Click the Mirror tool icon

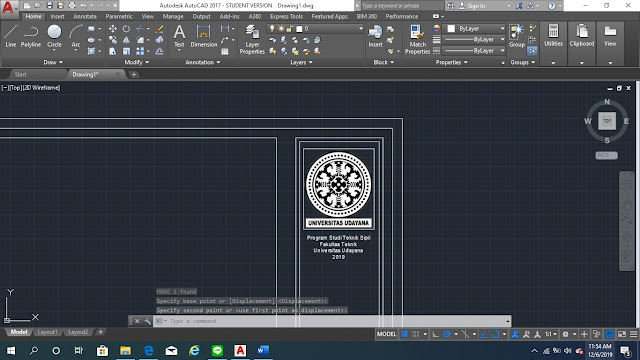pyautogui.click(x=127, y=40)
